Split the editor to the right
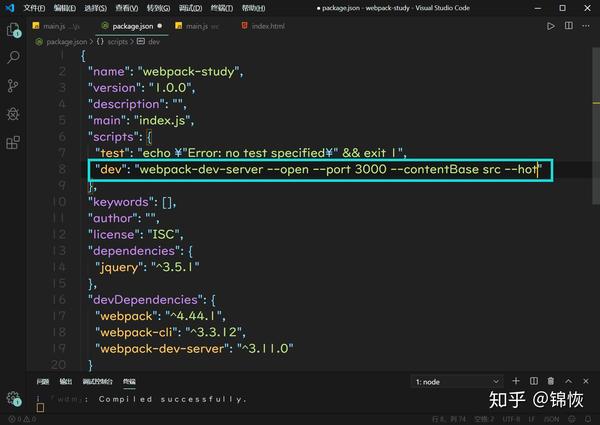 (569, 26)
